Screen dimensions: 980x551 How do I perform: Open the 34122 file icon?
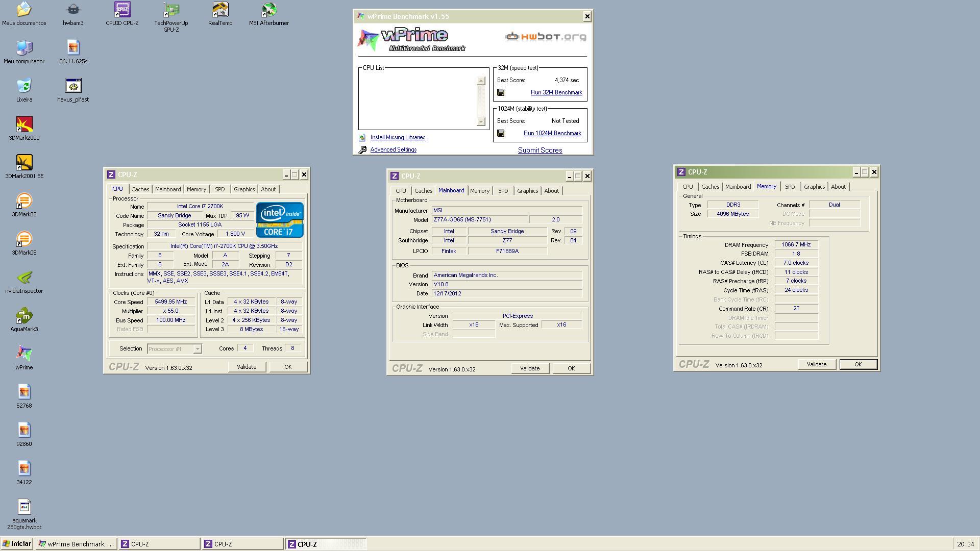point(24,473)
